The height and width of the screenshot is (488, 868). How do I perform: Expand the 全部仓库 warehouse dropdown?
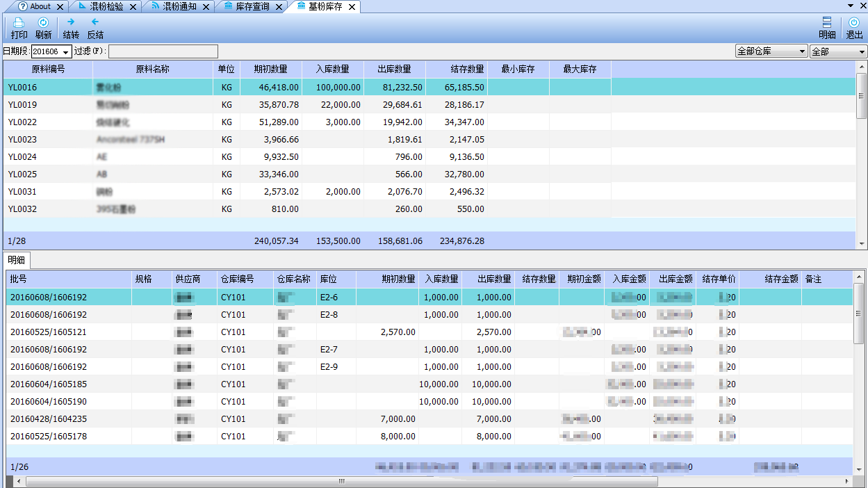[803, 51]
